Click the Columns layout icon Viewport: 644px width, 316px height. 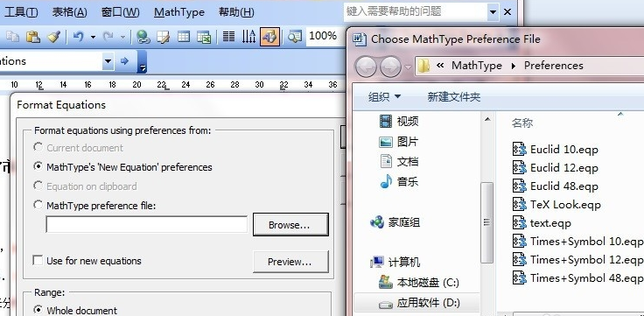point(228,37)
